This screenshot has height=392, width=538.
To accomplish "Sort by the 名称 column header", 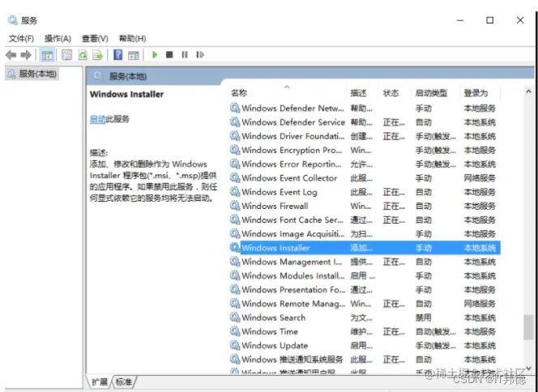I will tap(239, 93).
